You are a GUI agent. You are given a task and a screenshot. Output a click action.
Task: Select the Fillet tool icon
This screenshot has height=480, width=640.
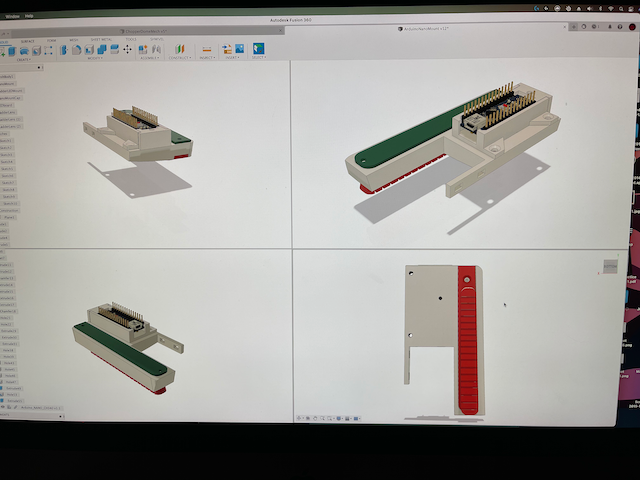[76, 50]
